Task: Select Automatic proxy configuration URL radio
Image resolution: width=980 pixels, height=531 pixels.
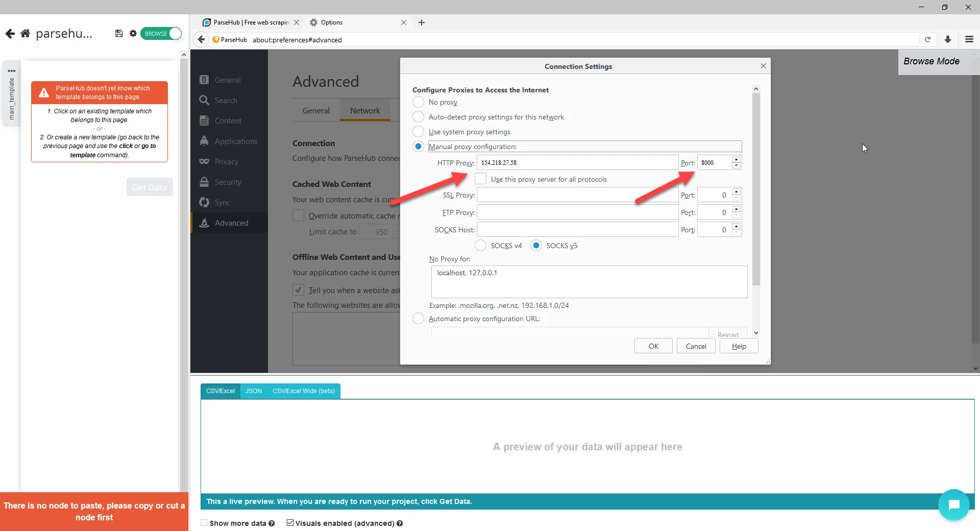Action: 418,319
